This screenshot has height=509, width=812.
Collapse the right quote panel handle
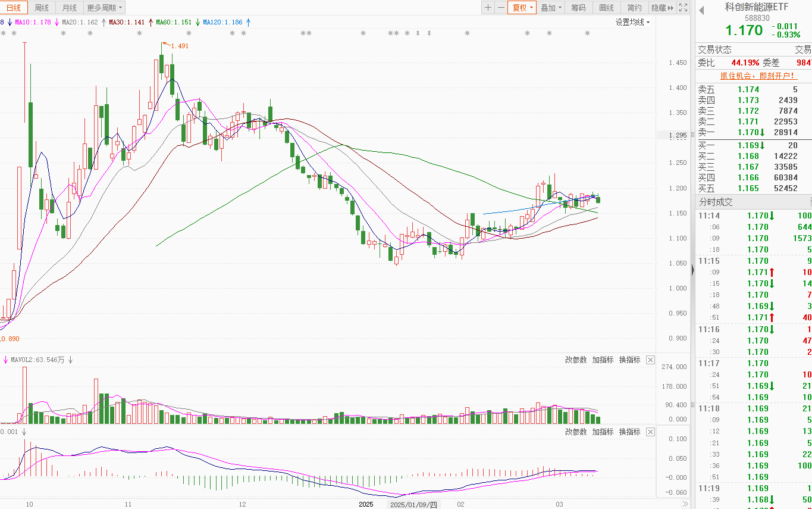[x=692, y=270]
